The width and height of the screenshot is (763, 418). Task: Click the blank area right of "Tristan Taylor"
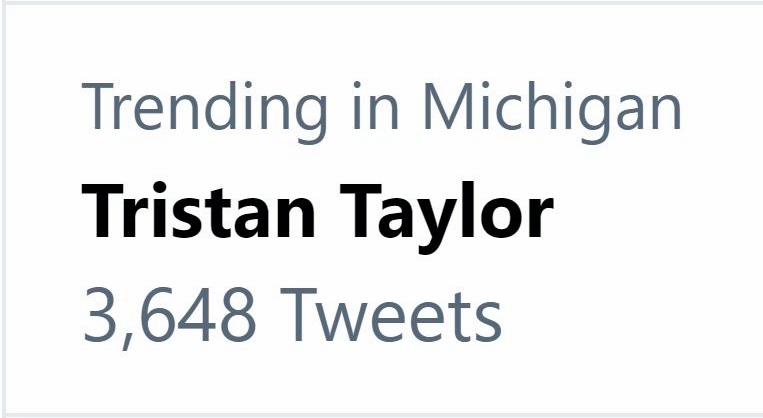click(x=650, y=212)
